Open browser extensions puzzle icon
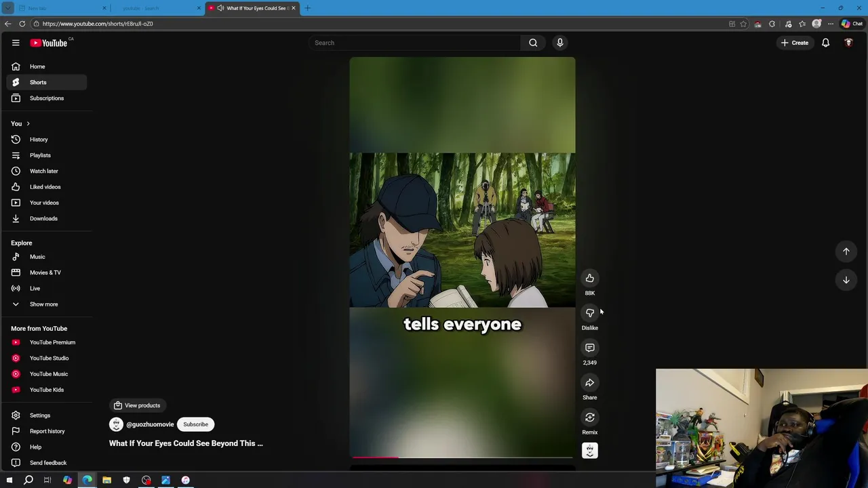The image size is (868, 488). pos(772,24)
